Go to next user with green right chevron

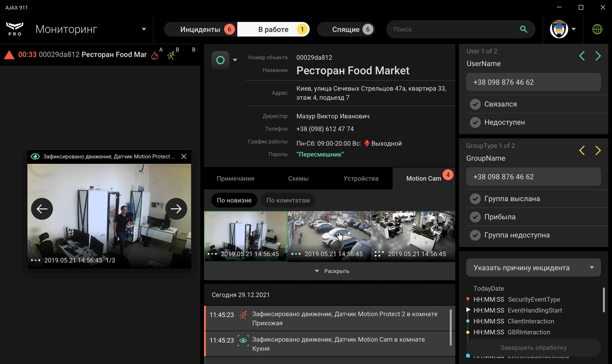pos(598,56)
